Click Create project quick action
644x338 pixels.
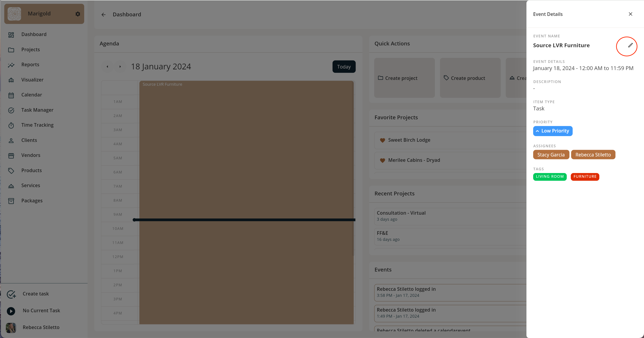tap(404, 78)
